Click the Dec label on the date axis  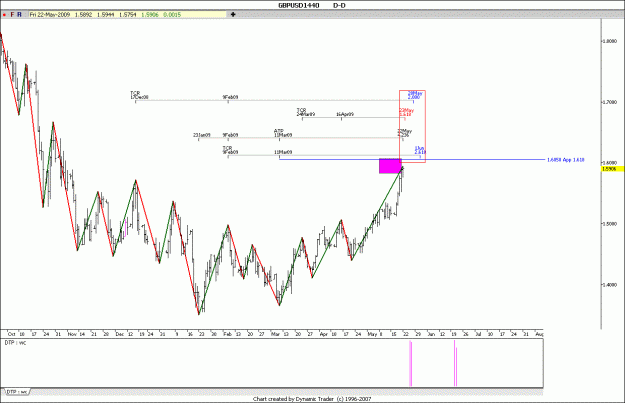tap(120, 334)
